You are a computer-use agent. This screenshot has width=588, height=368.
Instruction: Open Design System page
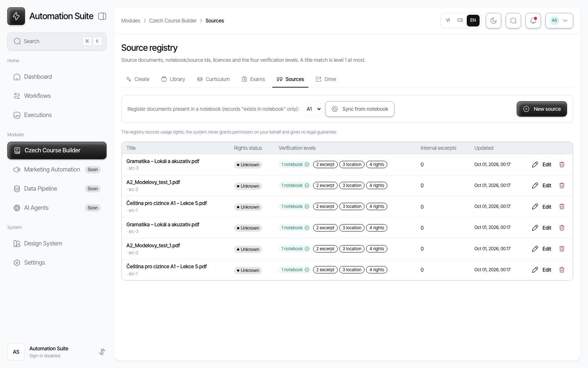[x=57, y=243]
